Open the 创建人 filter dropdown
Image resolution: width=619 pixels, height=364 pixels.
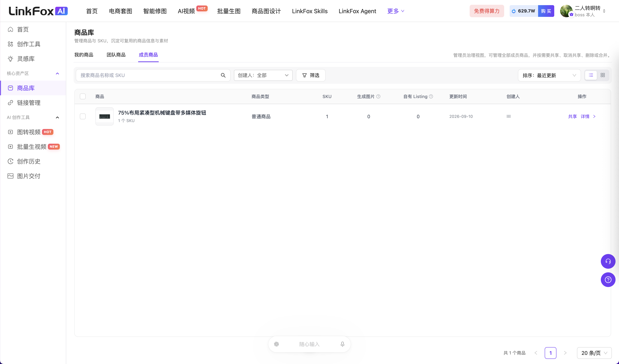tap(263, 75)
